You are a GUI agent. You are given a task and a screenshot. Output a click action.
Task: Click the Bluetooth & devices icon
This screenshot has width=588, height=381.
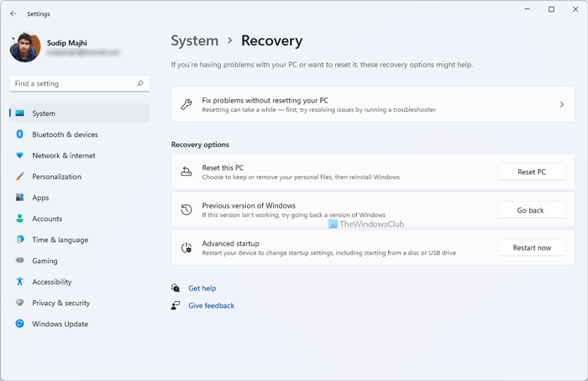tap(19, 135)
